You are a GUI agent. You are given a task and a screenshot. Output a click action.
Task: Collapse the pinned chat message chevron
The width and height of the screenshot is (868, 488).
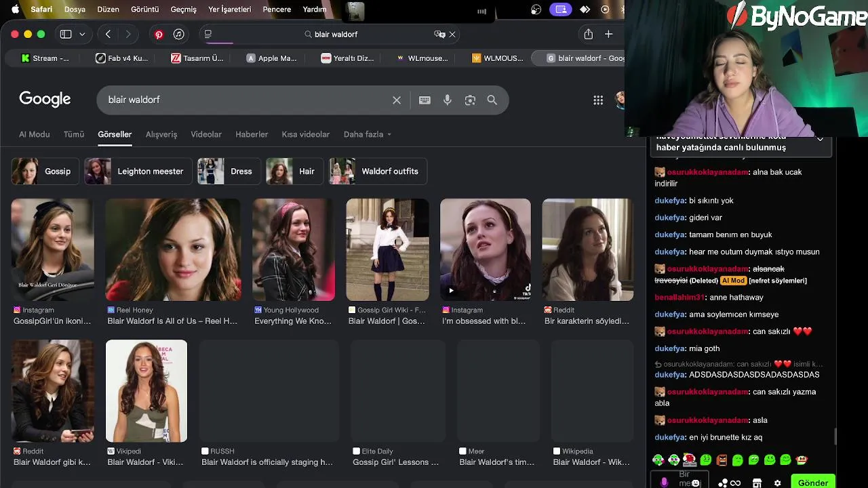pyautogui.click(x=820, y=140)
